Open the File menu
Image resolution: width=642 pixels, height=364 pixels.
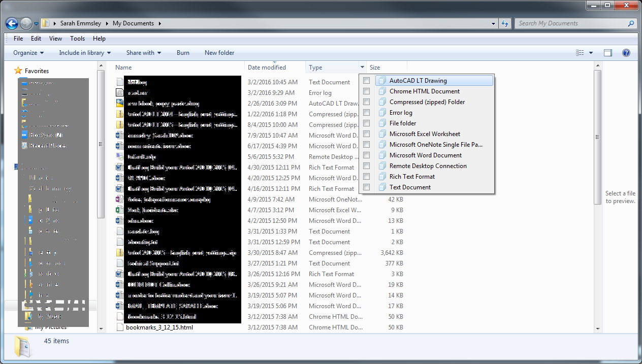[x=18, y=39]
